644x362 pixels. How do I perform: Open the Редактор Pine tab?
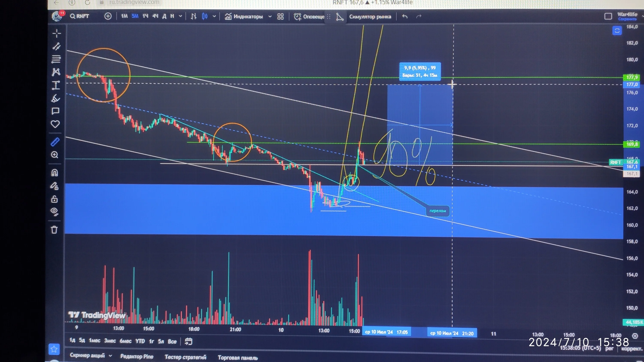point(137,356)
